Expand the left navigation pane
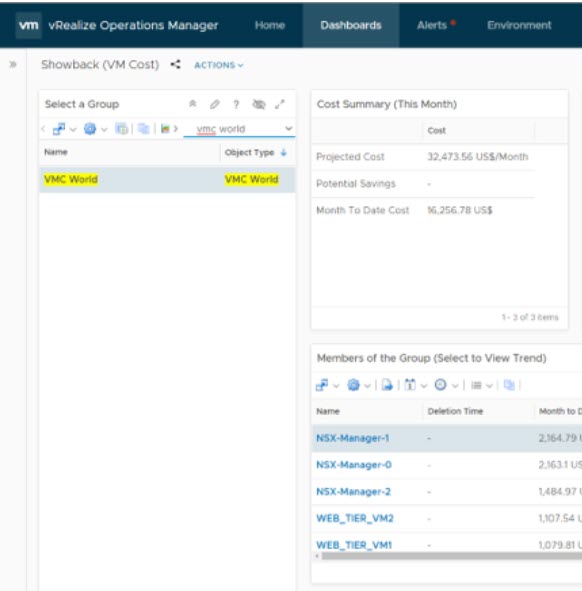This screenshot has height=591, width=582. click(x=13, y=64)
